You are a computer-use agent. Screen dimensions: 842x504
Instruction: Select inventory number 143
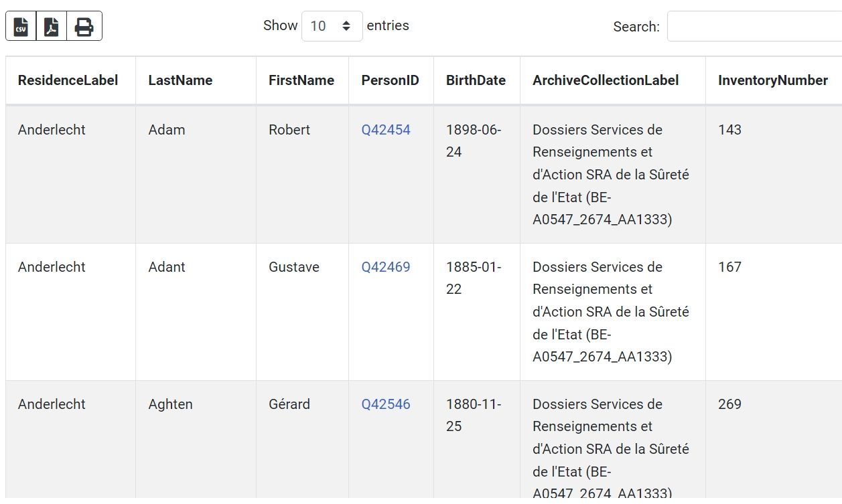point(729,130)
